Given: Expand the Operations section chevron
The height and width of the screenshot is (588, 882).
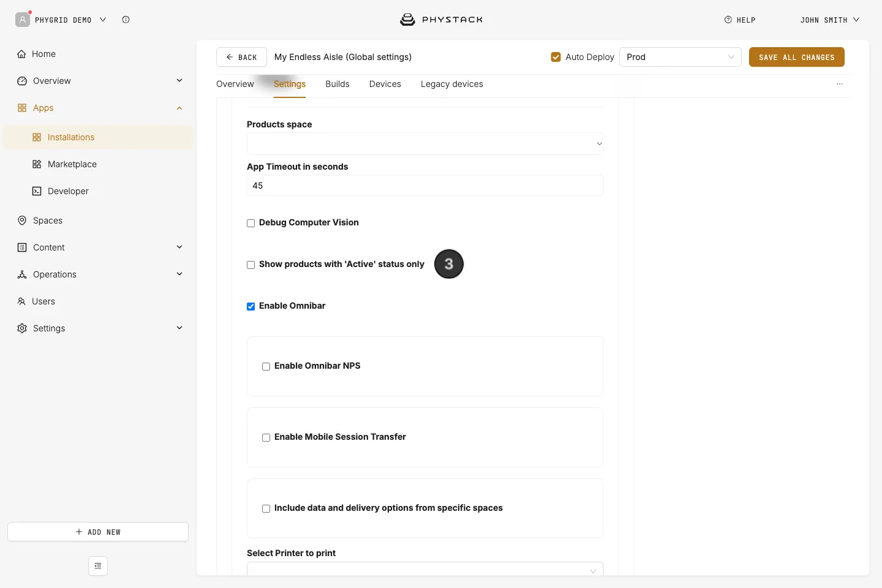Looking at the screenshot, I should tap(179, 274).
